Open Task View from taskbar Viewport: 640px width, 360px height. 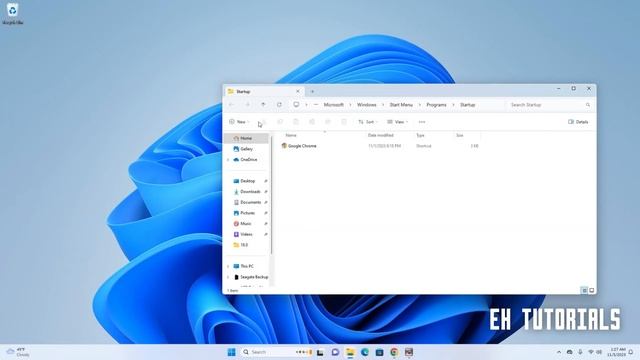[320, 352]
